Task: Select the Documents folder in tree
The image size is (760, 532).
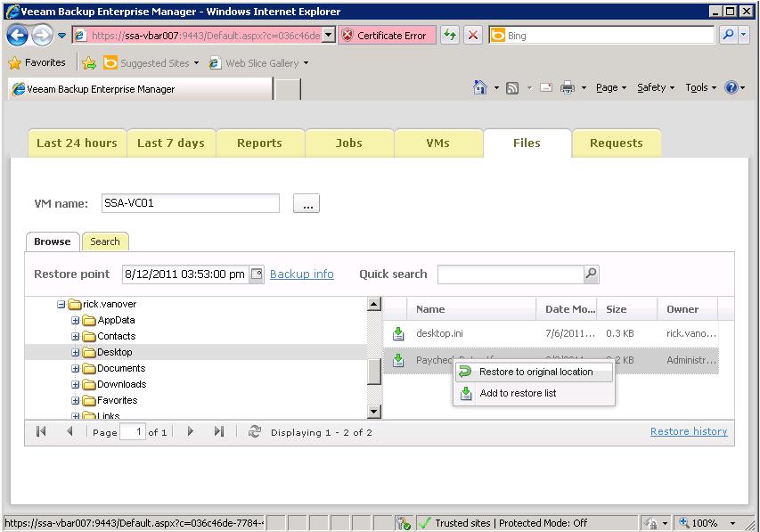Action: [121, 368]
